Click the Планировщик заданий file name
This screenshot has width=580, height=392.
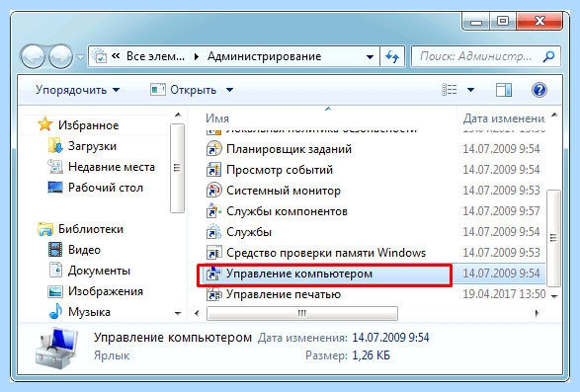coord(289,149)
